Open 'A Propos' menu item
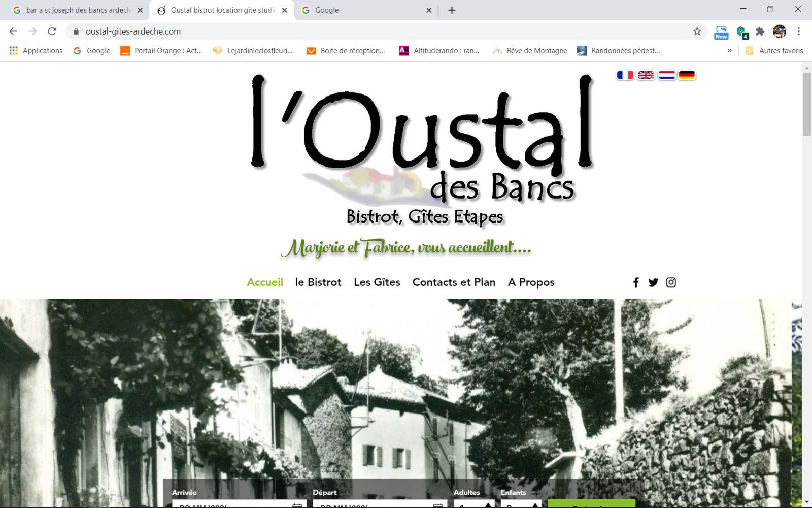812x508 pixels. (x=531, y=282)
